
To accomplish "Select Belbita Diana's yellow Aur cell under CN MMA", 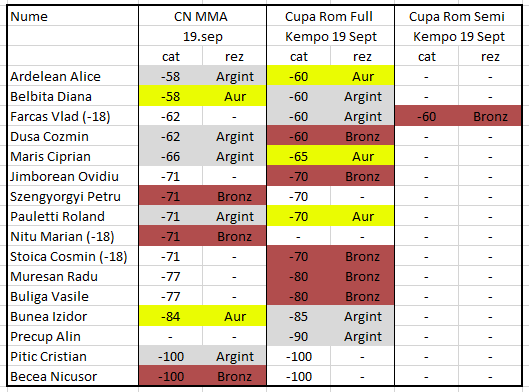I will point(234,96).
